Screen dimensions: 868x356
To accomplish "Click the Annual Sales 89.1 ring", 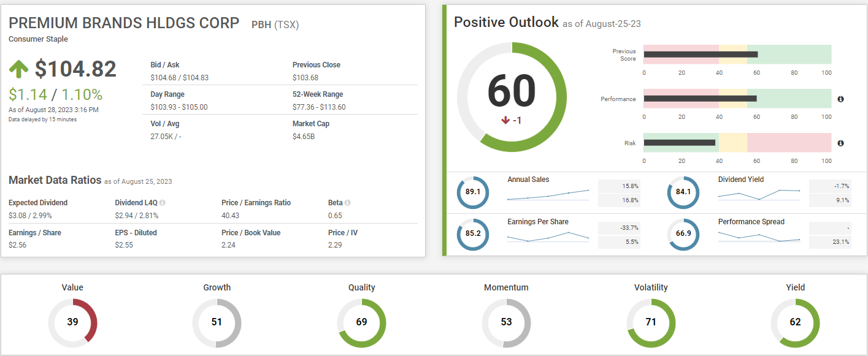I will pyautogui.click(x=473, y=192).
